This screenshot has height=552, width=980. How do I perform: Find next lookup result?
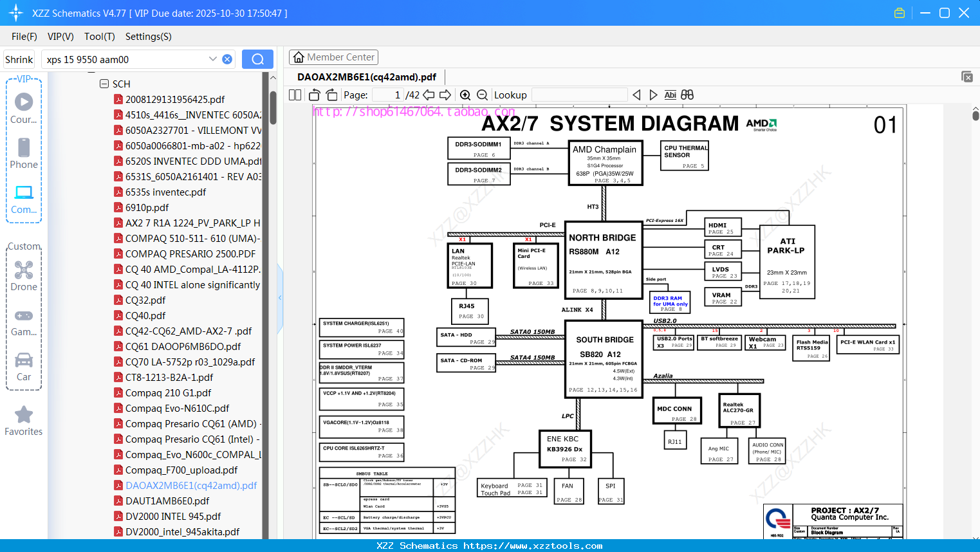pyautogui.click(x=653, y=95)
